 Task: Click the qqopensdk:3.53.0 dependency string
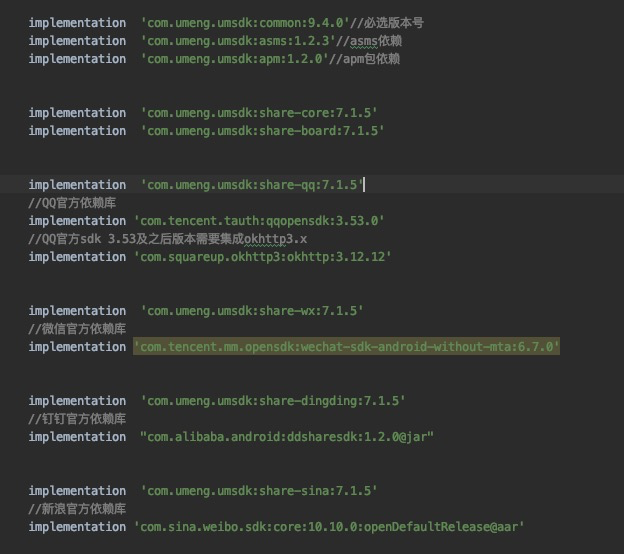[x=259, y=221]
